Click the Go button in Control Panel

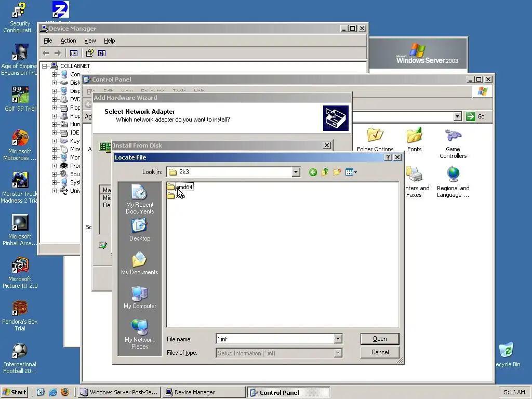coord(475,116)
